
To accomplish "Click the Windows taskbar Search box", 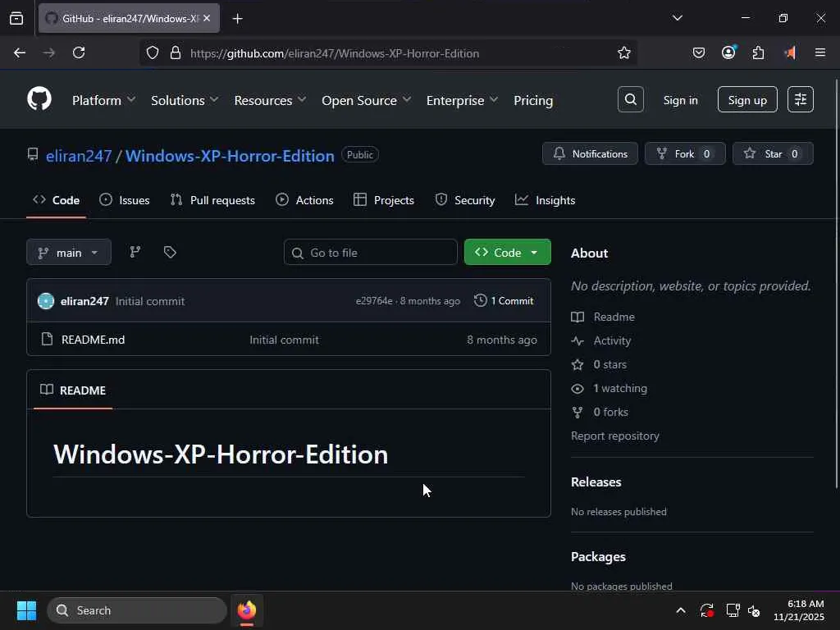I will click(137, 610).
